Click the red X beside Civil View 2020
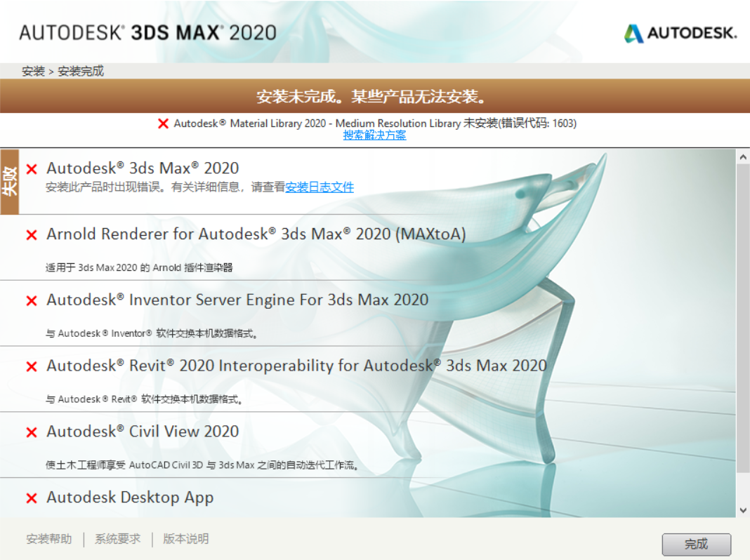Screen dimensions: 750x560 [32, 432]
